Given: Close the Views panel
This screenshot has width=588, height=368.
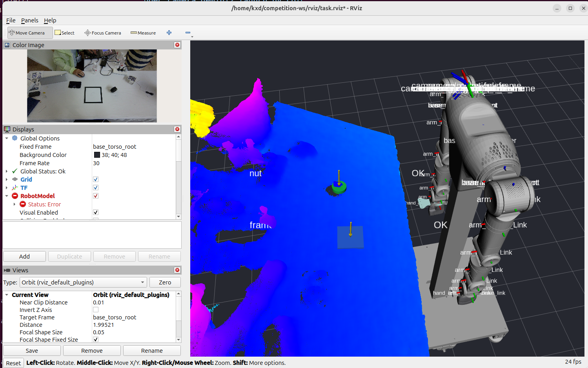Looking at the screenshot, I should click(177, 270).
